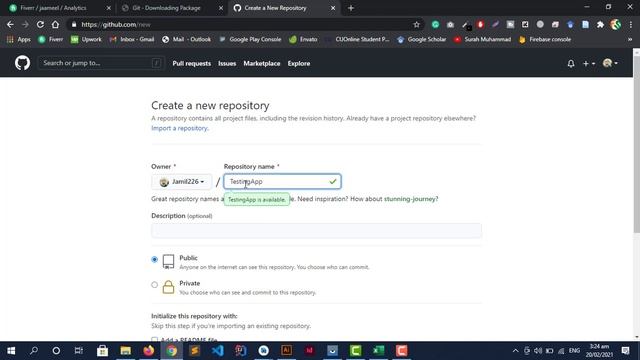
Task: Click the Description input field
Action: point(316,231)
